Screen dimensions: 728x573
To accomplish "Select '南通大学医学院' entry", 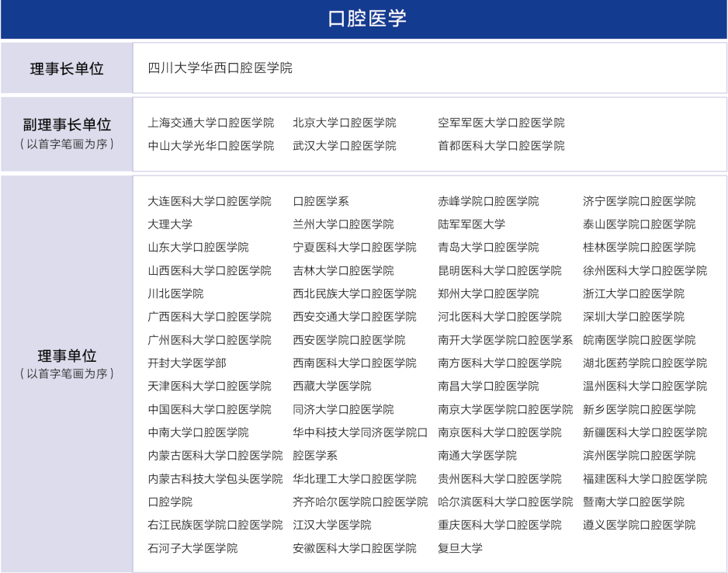I will point(477,456).
